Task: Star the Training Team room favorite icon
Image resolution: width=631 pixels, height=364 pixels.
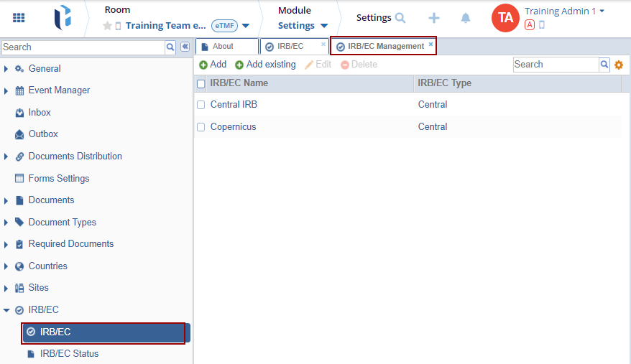Action: pyautogui.click(x=107, y=26)
